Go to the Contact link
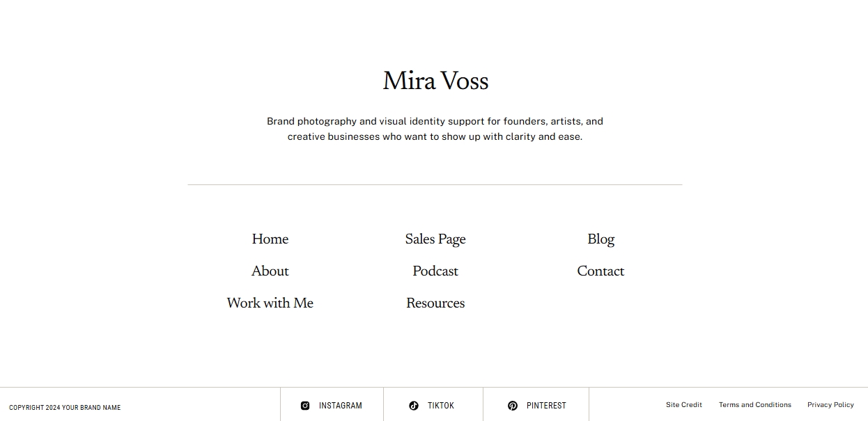The width and height of the screenshot is (868, 421). click(600, 271)
